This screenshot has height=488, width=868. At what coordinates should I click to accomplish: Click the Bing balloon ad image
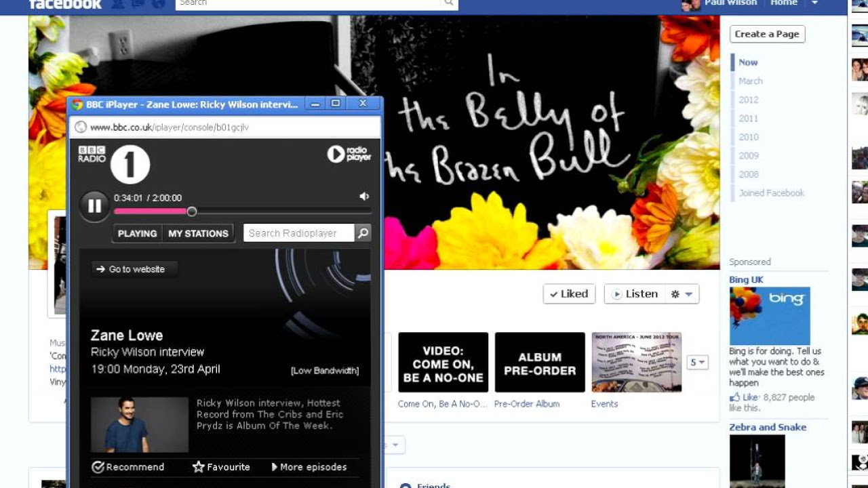coord(770,316)
